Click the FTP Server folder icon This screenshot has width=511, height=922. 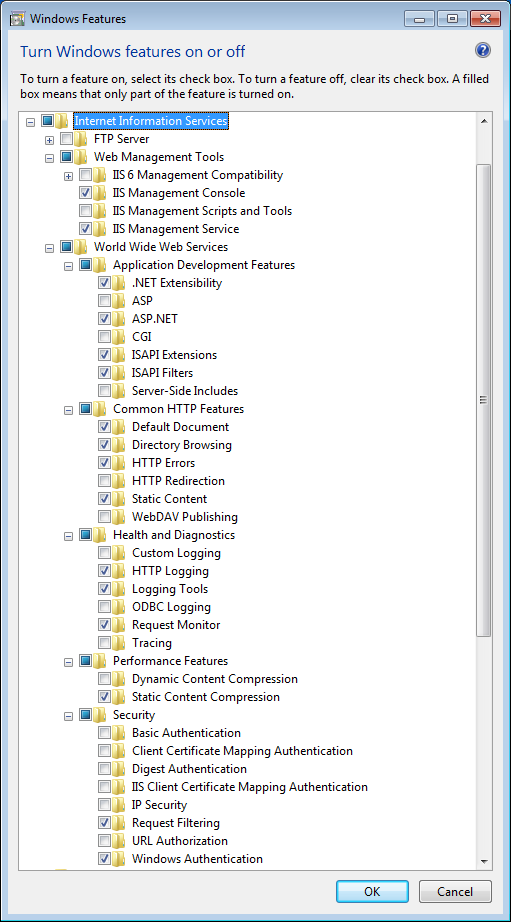(x=81, y=139)
